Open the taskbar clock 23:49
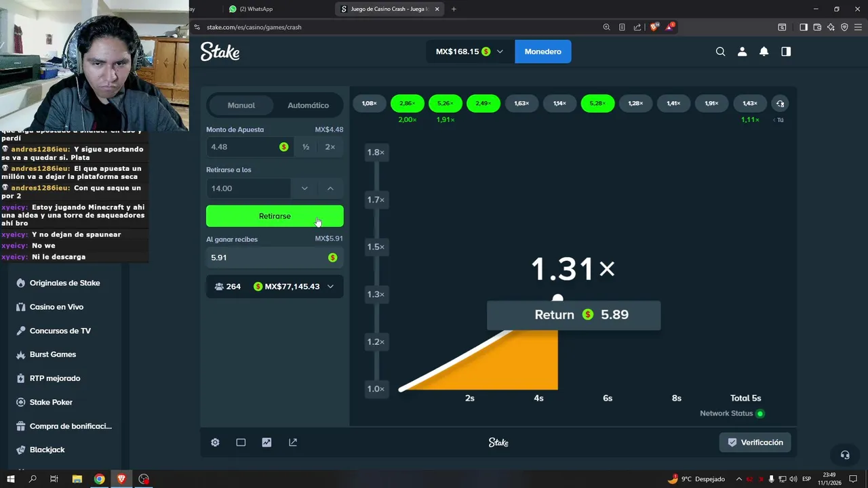868x488 pixels. click(x=831, y=479)
